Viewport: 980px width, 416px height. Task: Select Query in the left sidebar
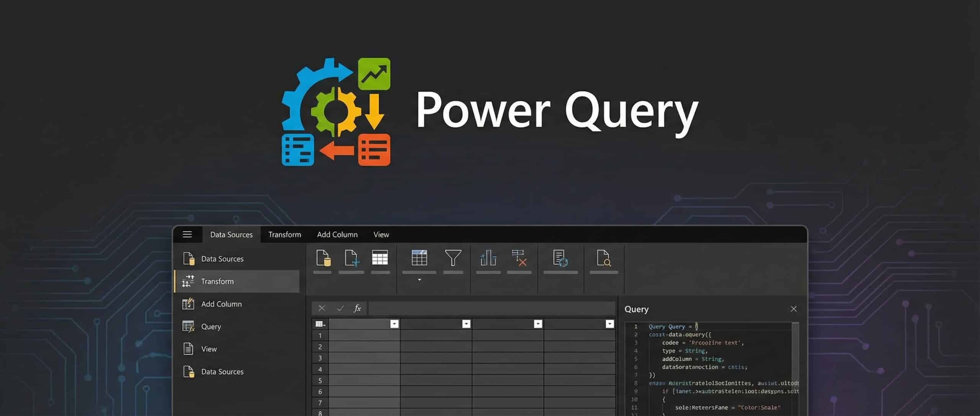click(x=211, y=326)
